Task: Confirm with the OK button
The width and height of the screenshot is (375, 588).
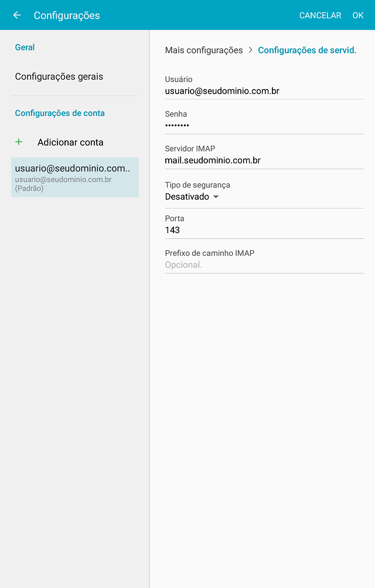Action: 358,15
